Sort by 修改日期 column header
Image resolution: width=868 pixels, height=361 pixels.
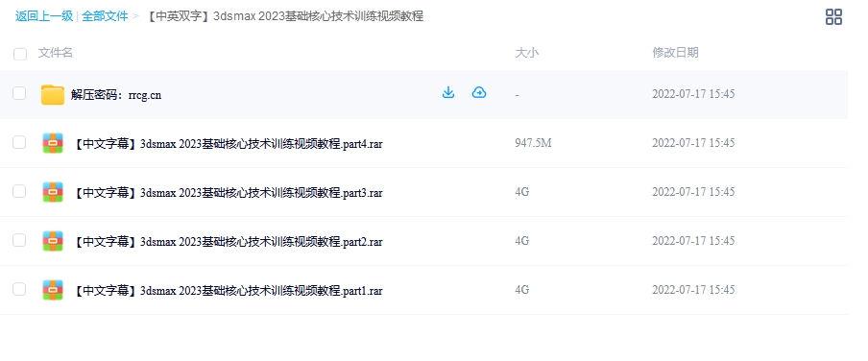675,53
